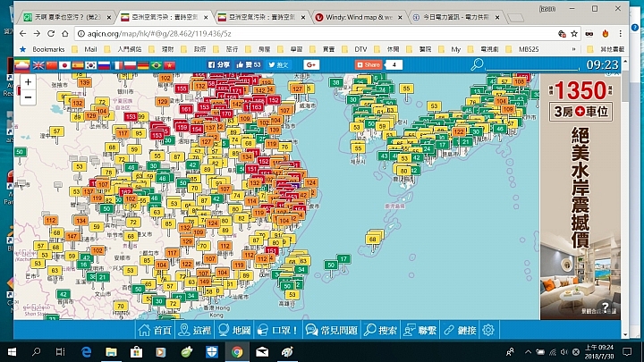
Task: Select the Germany flag language icon
Action: tap(143, 65)
